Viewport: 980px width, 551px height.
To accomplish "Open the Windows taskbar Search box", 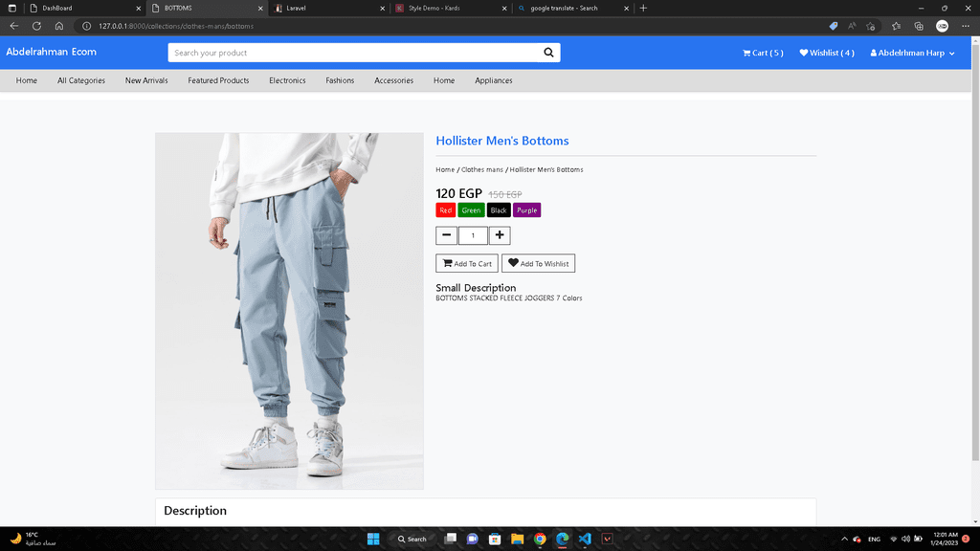I will [412, 540].
